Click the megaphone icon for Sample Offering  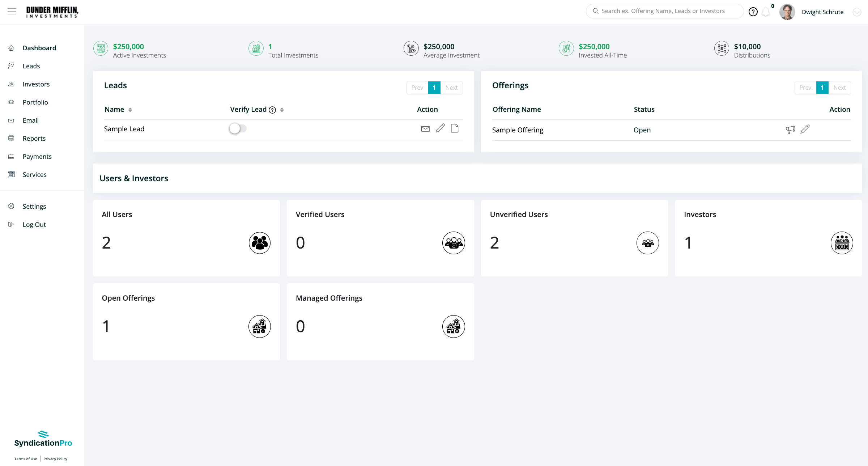(790, 130)
